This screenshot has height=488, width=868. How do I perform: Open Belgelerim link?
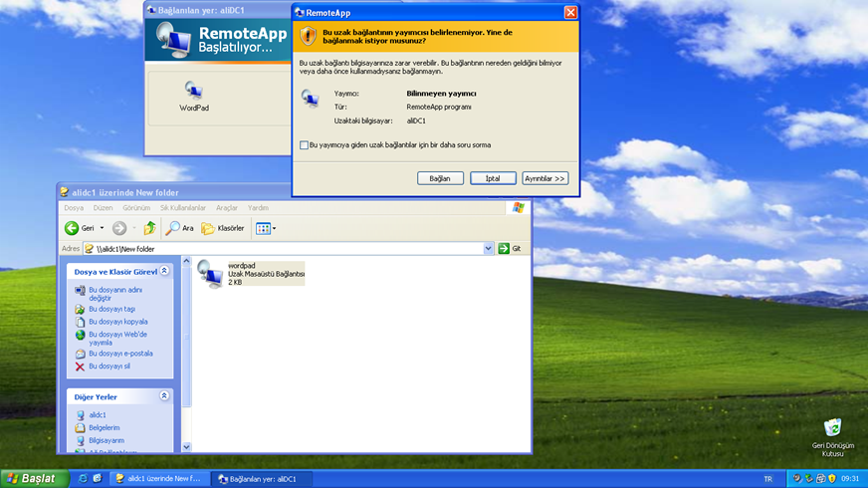tap(105, 427)
